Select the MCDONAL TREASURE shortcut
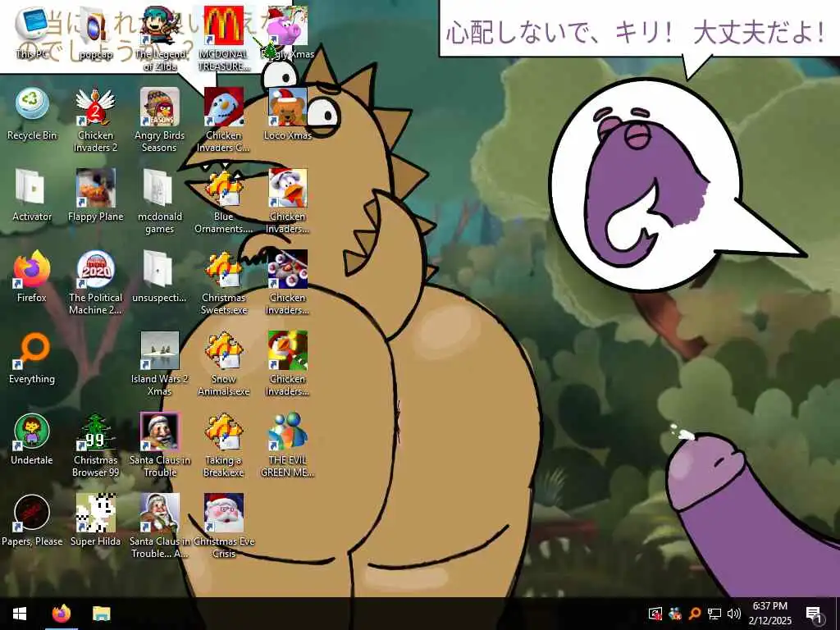The height and width of the screenshot is (630, 840). (x=224, y=39)
